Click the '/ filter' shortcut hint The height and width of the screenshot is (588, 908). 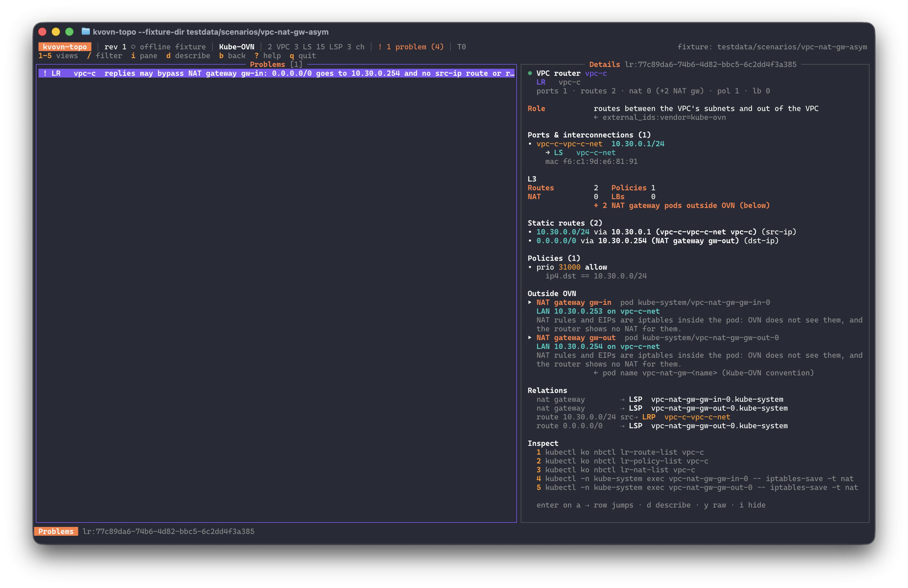click(105, 56)
